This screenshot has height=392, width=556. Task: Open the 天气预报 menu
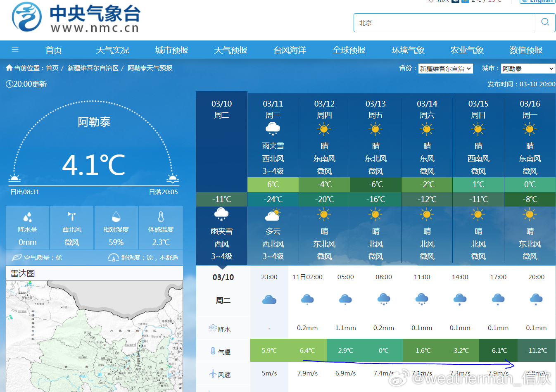click(231, 50)
